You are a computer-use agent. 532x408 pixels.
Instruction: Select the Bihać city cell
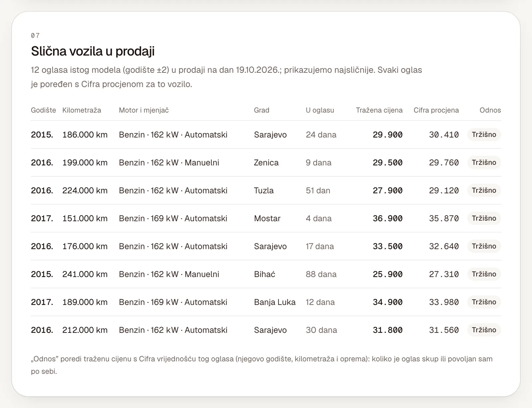pyautogui.click(x=265, y=274)
